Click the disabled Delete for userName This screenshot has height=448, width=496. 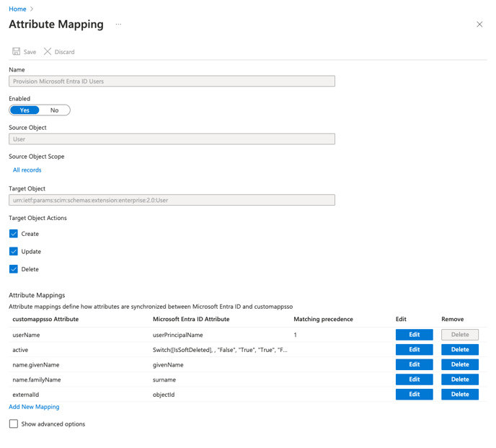coord(460,335)
